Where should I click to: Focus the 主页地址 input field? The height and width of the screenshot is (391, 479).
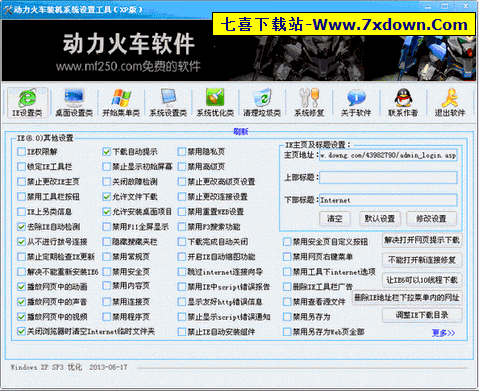[x=388, y=155]
